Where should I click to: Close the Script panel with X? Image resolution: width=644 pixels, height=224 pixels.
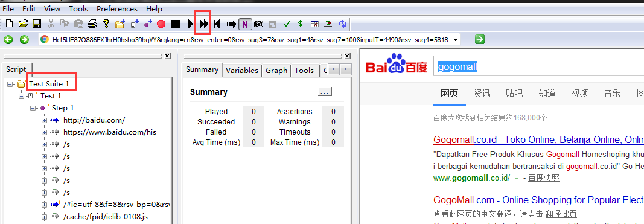167,56
